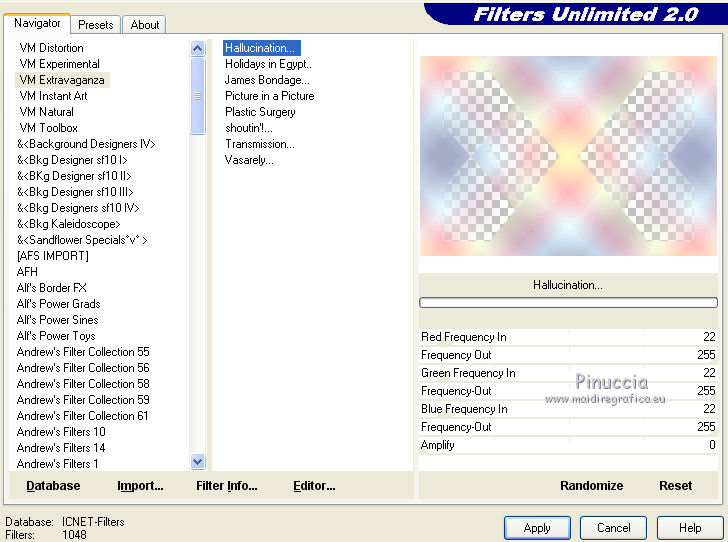Viewport: 728px width, 542px height.
Task: Choose the Transmission... filter
Action: coord(260,144)
